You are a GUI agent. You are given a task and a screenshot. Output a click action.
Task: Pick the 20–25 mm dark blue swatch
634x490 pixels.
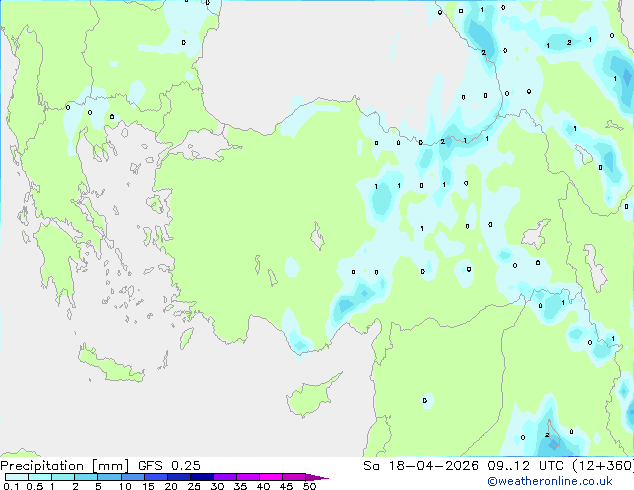pyautogui.click(x=178, y=477)
